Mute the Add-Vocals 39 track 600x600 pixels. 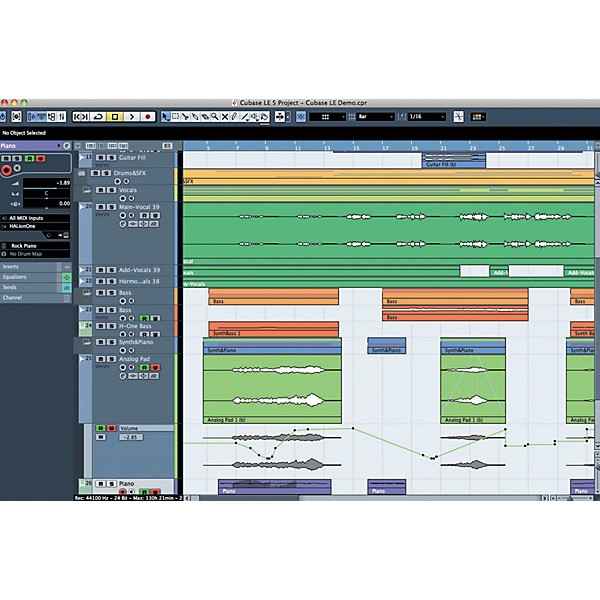pyautogui.click(x=100, y=270)
